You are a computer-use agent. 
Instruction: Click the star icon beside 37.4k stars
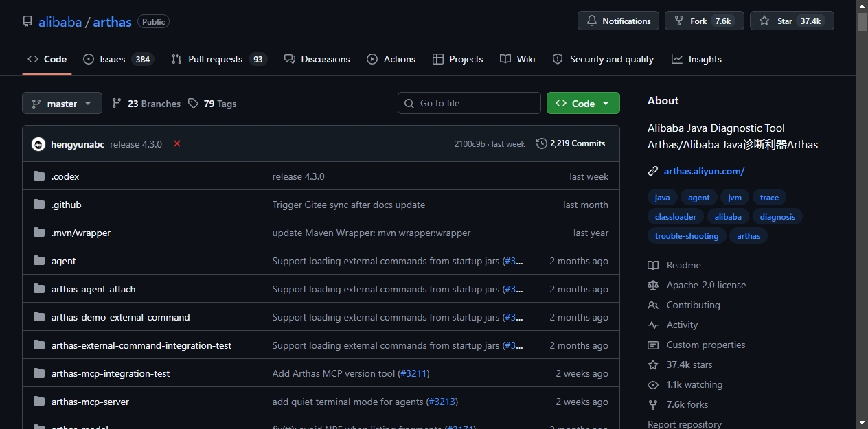point(653,364)
